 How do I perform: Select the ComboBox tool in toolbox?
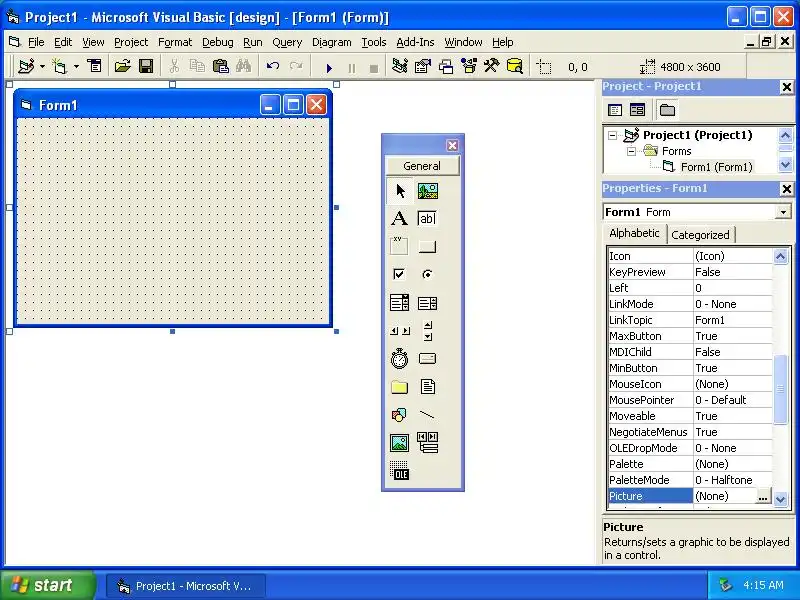(399, 303)
